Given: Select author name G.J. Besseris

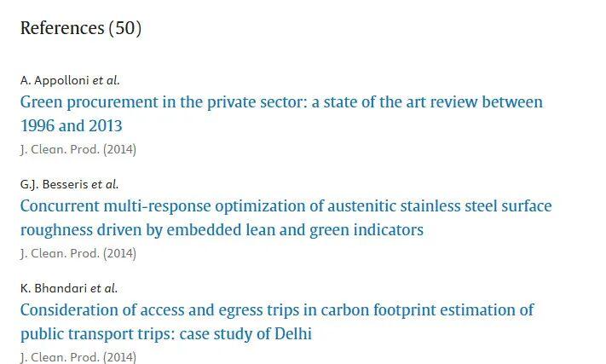Looking at the screenshot, I should pos(55,184).
